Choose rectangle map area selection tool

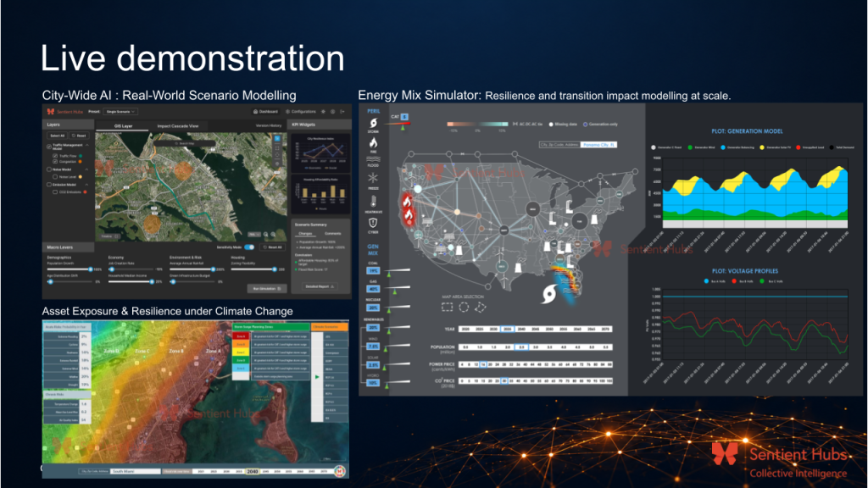tap(448, 307)
